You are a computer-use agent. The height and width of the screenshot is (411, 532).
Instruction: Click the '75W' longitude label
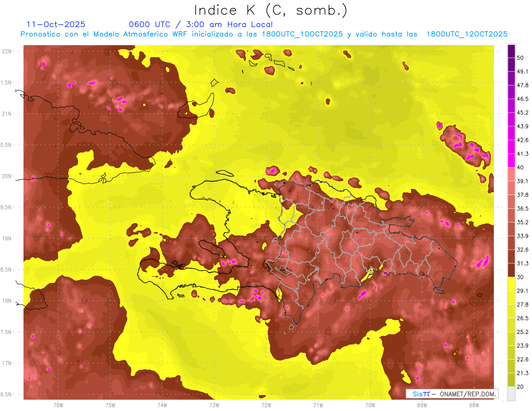point(110,405)
